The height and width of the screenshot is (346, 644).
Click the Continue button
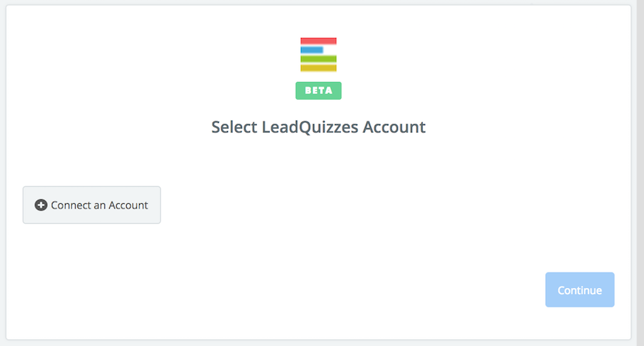point(580,290)
